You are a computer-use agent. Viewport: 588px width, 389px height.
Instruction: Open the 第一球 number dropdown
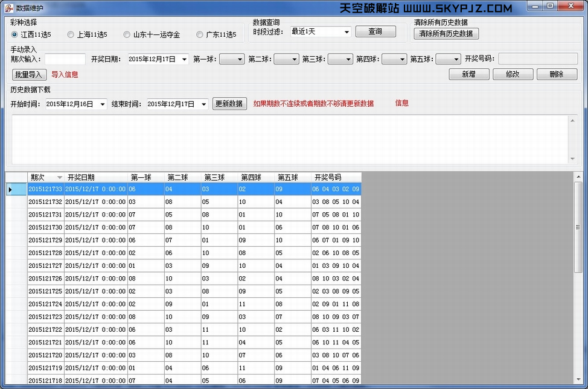tap(239, 59)
